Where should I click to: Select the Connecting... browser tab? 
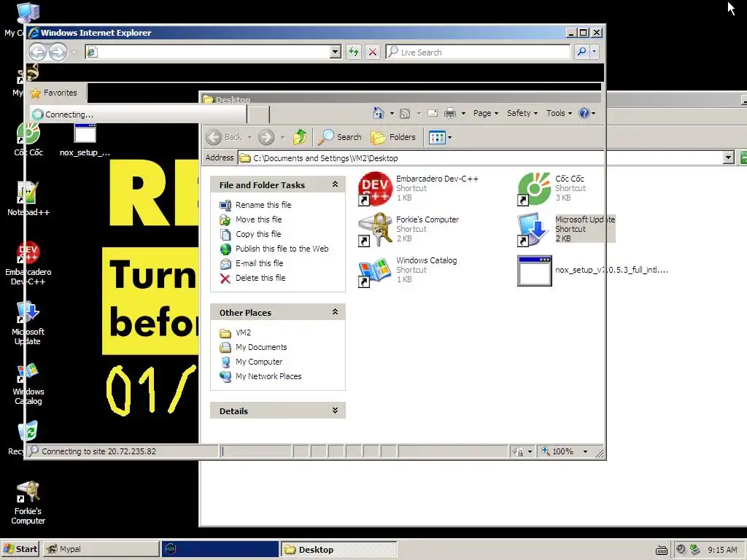pyautogui.click(x=138, y=114)
